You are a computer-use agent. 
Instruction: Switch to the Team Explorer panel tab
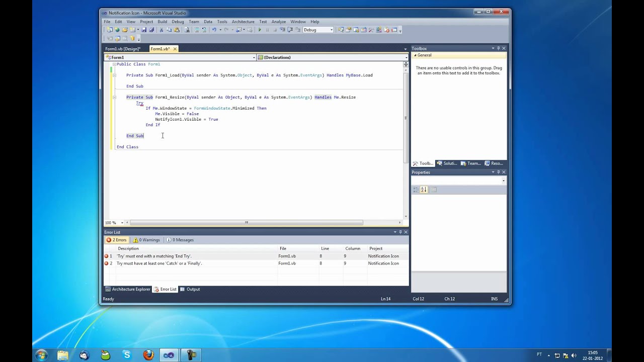coord(471,163)
